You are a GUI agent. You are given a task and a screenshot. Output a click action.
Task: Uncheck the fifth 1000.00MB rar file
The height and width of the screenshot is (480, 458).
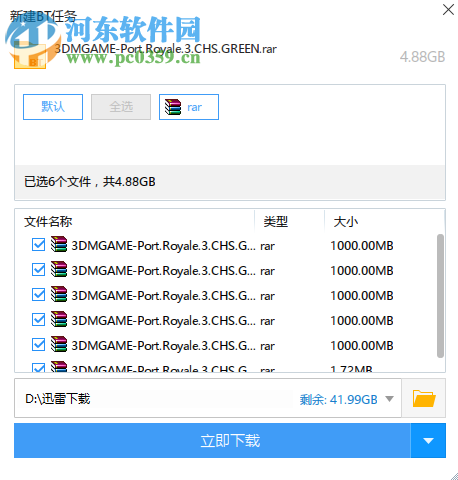39,345
